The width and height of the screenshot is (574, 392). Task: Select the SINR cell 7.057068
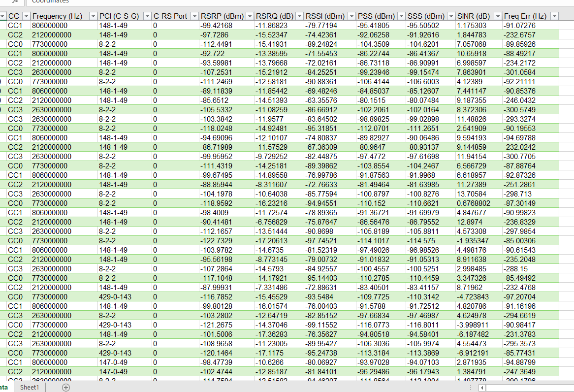[x=479, y=44]
